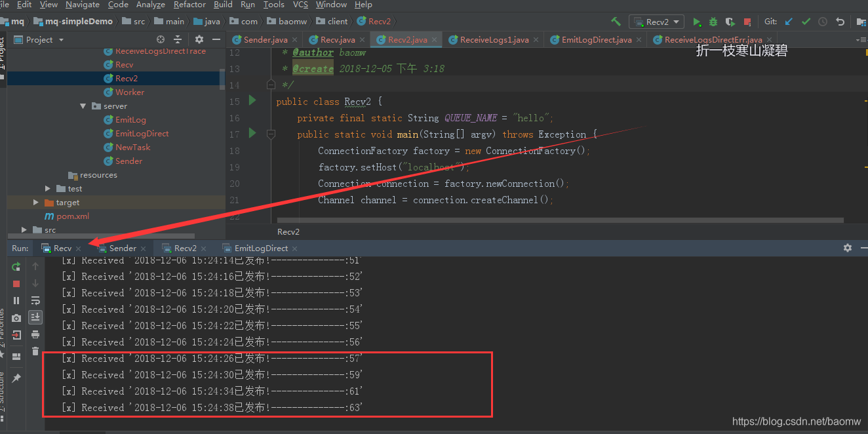
Task: Switch to the EmitLogDirect.java editor tab
Action: (597, 39)
